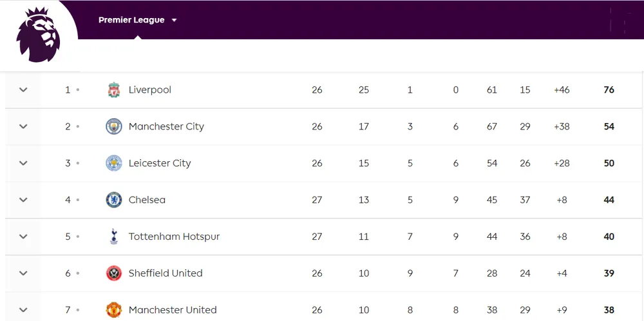644x321 pixels.
Task: Open the Manchester United team link
Action: pyautogui.click(x=173, y=310)
